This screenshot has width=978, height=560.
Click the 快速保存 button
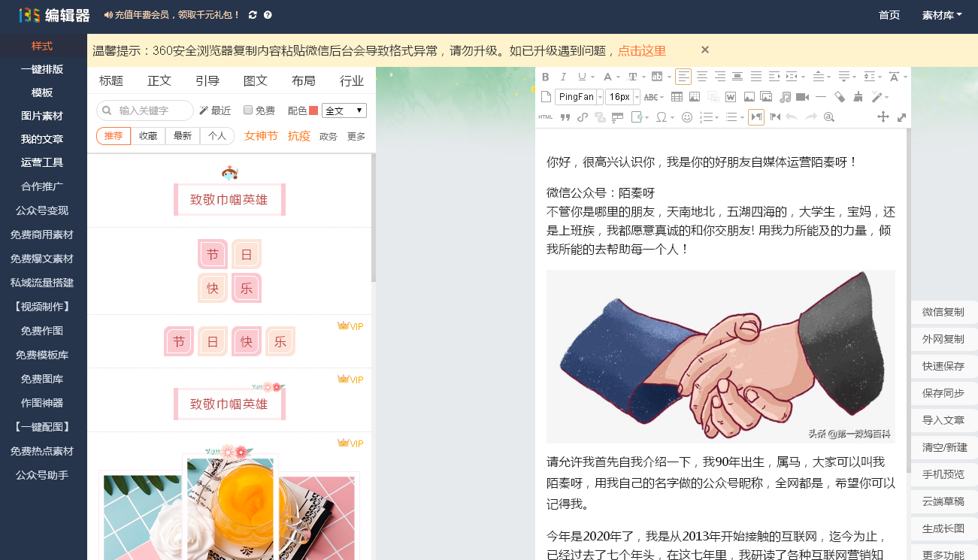(x=943, y=367)
